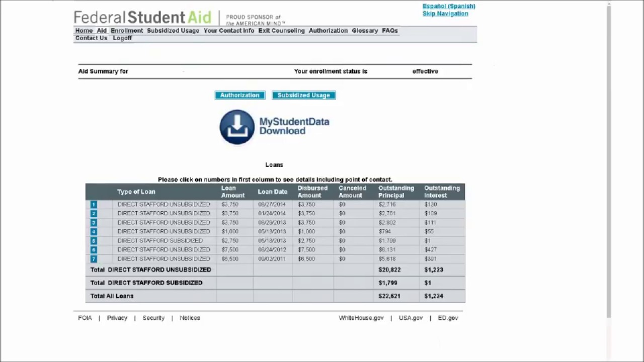Click the blue Subsidized Usage button

(x=304, y=95)
